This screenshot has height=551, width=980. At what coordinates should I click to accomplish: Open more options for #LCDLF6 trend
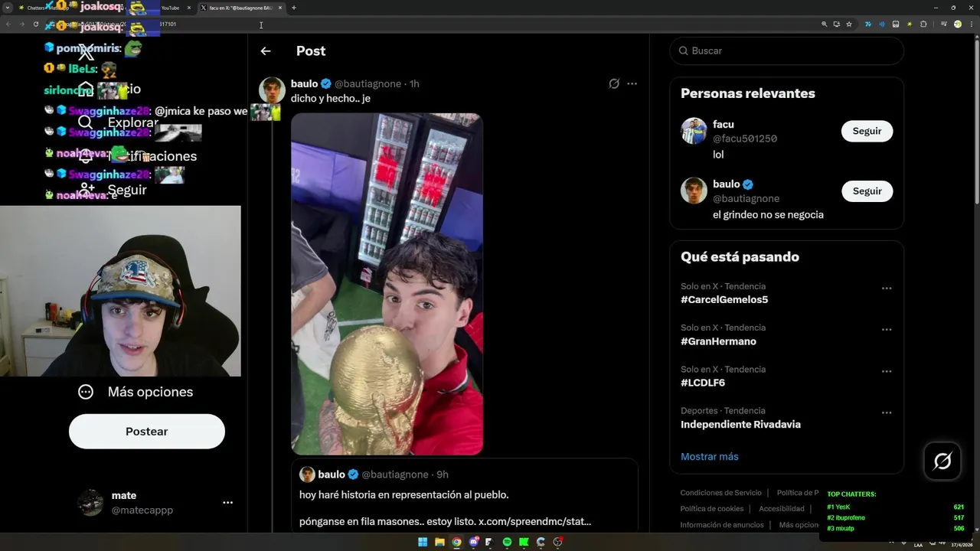pyautogui.click(x=887, y=371)
